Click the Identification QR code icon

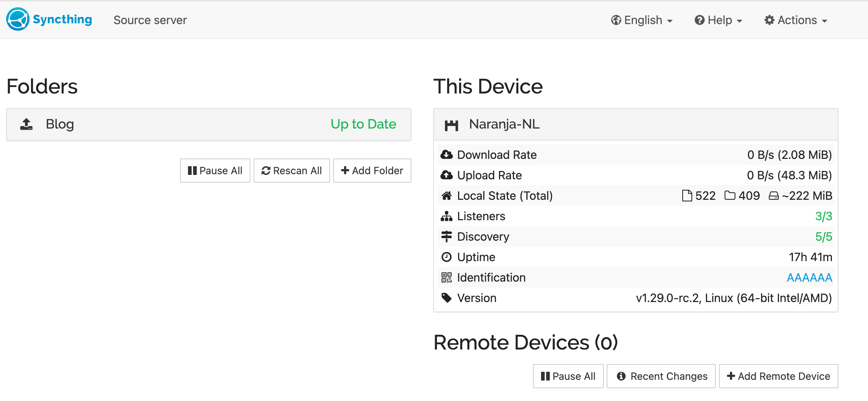click(x=446, y=278)
